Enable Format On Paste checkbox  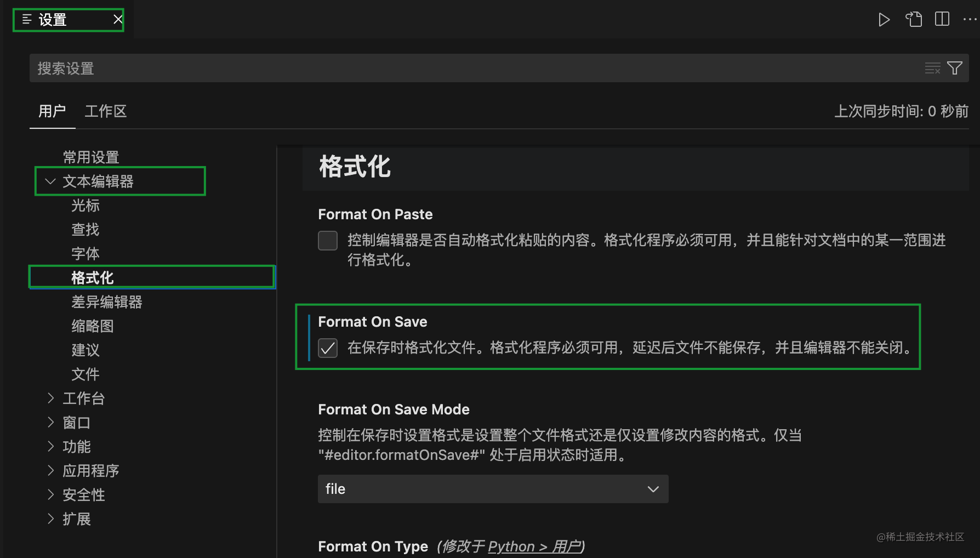[x=328, y=241]
